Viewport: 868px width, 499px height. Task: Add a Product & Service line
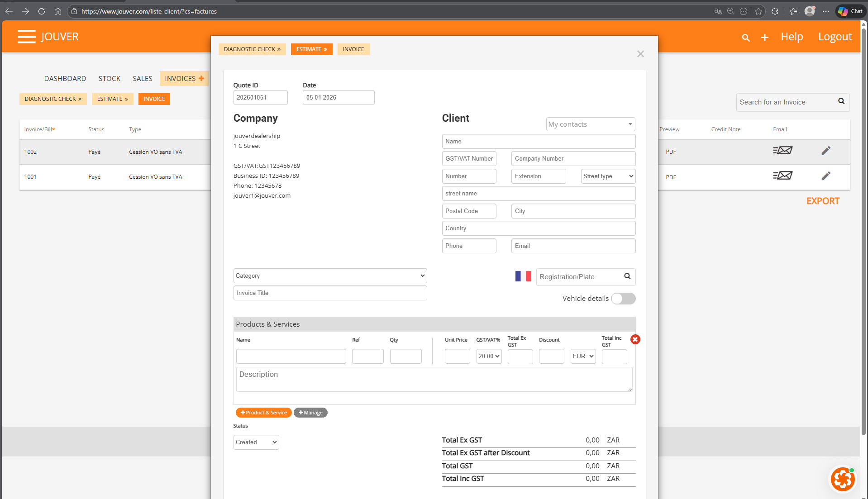tap(264, 413)
